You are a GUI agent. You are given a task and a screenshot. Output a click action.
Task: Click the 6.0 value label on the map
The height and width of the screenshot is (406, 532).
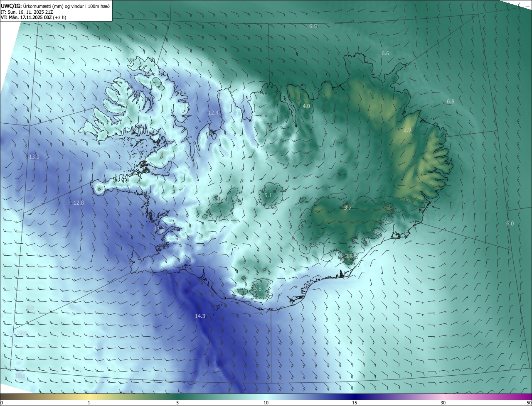pyautogui.click(x=510, y=224)
